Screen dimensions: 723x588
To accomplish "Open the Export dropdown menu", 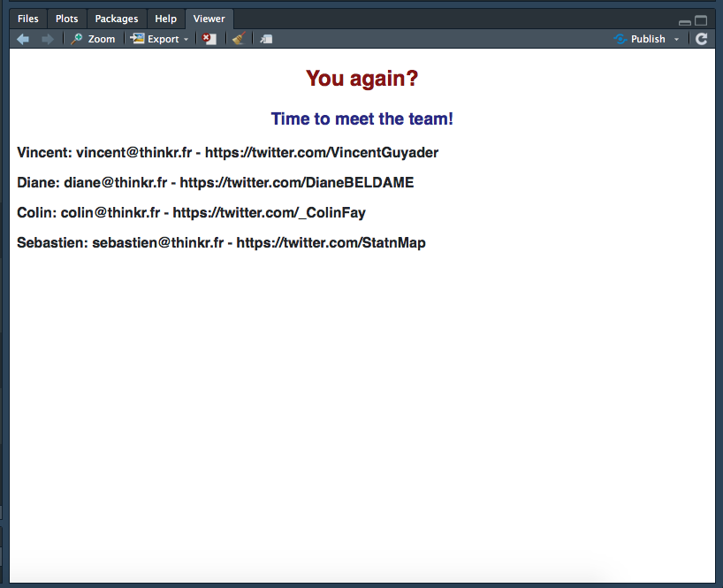I will coord(160,39).
